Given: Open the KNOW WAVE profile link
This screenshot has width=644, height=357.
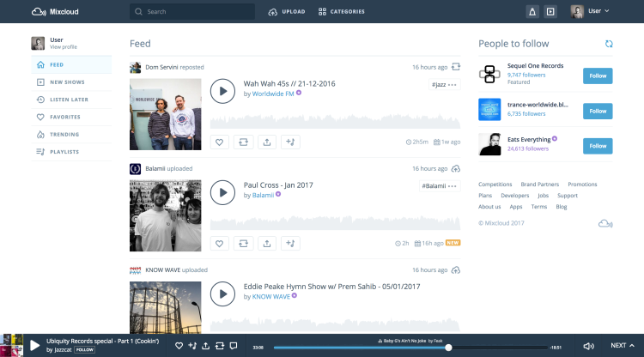Looking at the screenshot, I should click(271, 297).
